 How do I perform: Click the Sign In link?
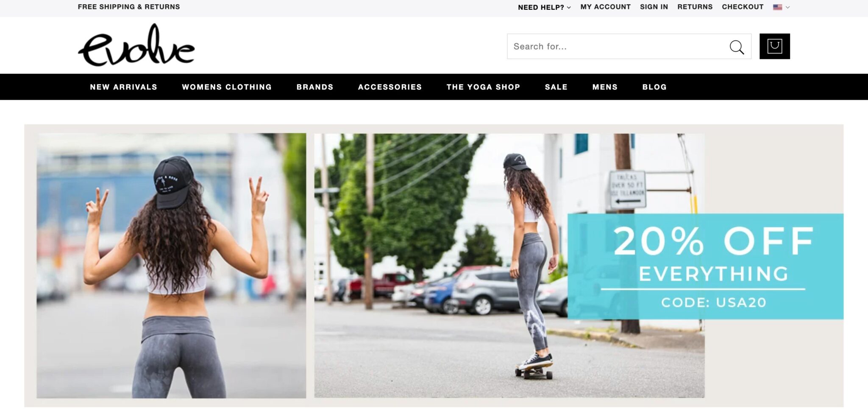tap(654, 7)
